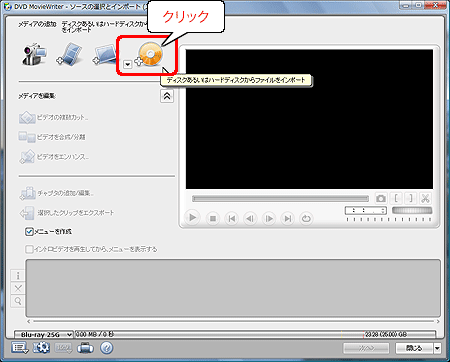
Task: Click the orange disc import icon
Action: [x=149, y=54]
